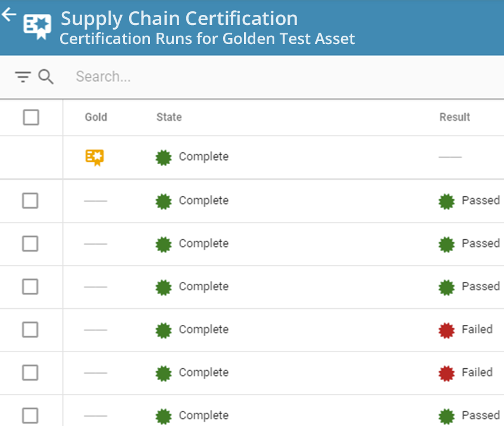Click green result badge of third Passed row
The width and height of the screenshot is (504, 426).
pyautogui.click(x=446, y=288)
